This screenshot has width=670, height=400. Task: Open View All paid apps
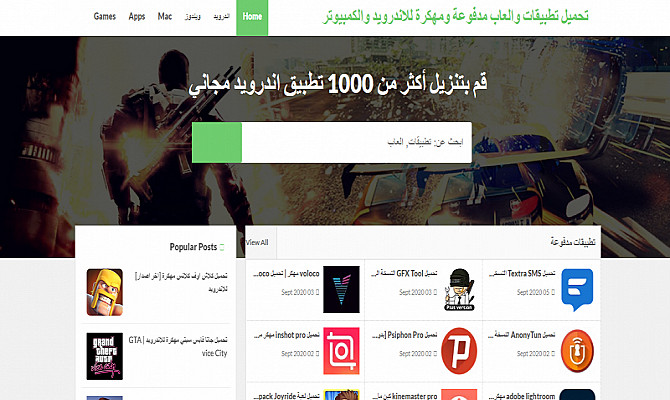(257, 242)
